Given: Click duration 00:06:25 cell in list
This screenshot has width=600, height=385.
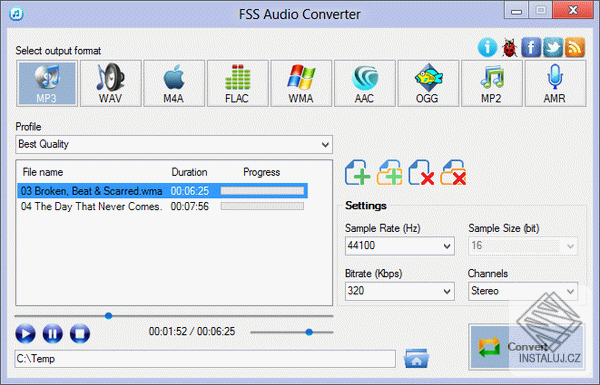Looking at the screenshot, I should tap(190, 191).
